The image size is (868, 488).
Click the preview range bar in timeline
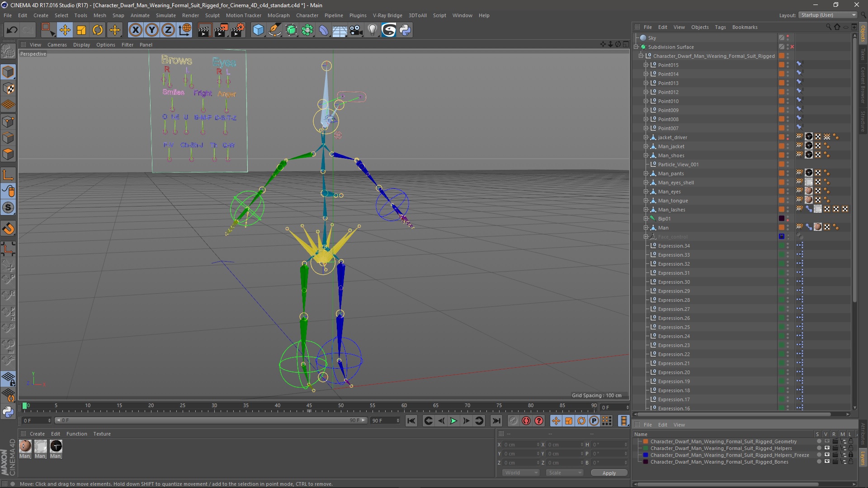coord(211,421)
